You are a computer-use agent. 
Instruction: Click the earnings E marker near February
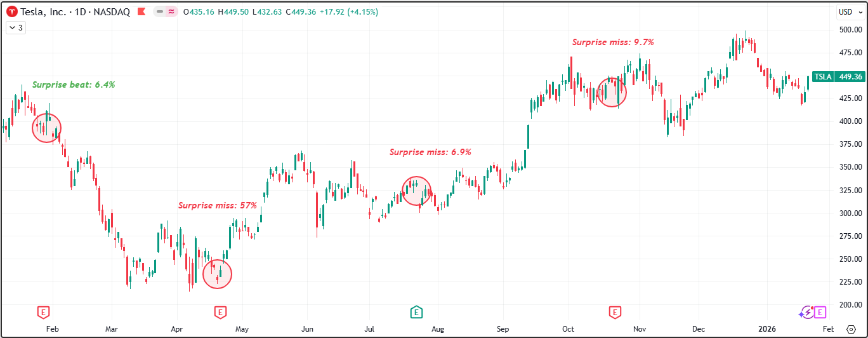(x=44, y=311)
